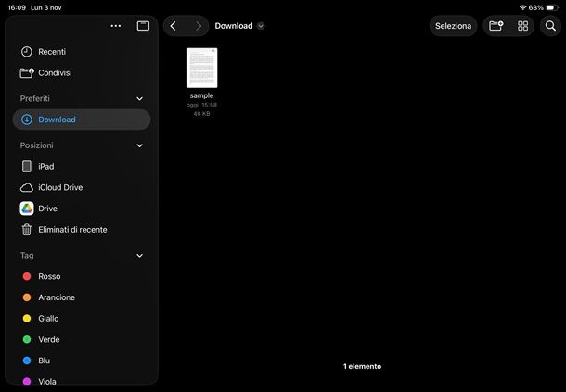The image size is (566, 392).
Task: Toggle the sidebar panel icon
Action: [x=143, y=26]
